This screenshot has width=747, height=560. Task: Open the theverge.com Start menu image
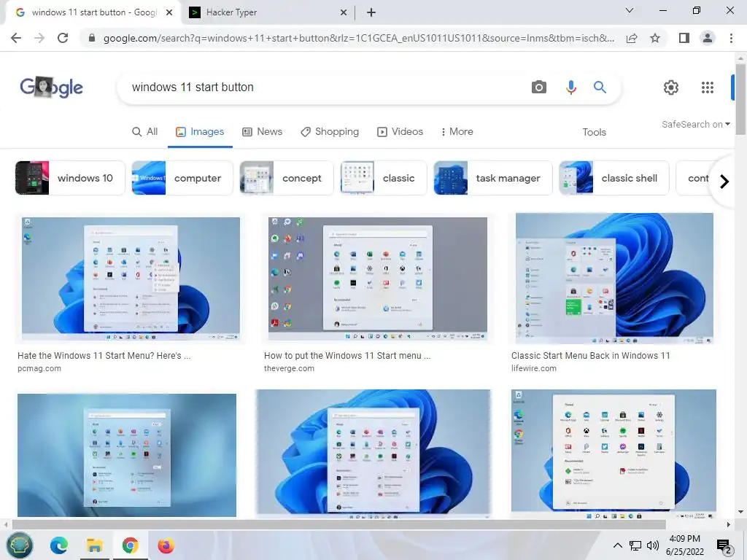377,279
